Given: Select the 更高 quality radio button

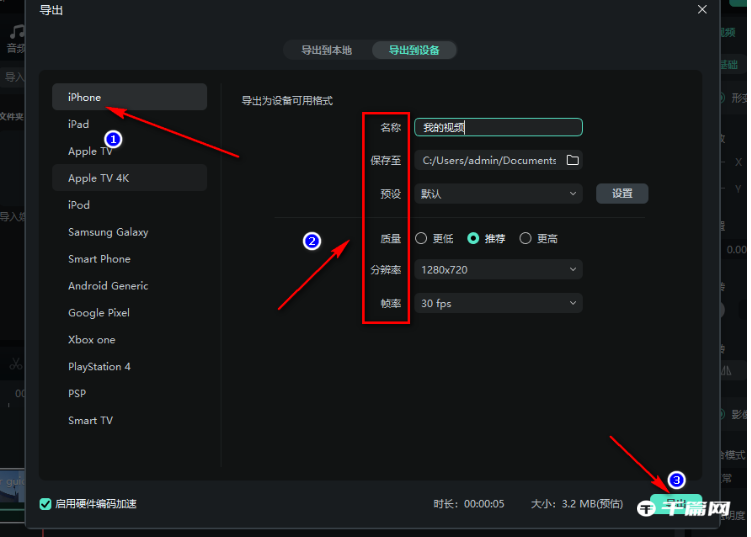Looking at the screenshot, I should click(526, 239).
